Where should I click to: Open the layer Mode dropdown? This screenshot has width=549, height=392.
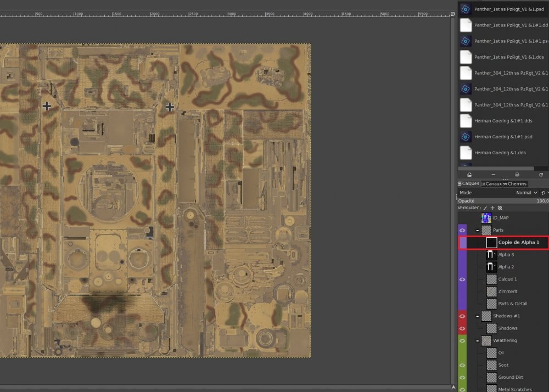click(526, 193)
